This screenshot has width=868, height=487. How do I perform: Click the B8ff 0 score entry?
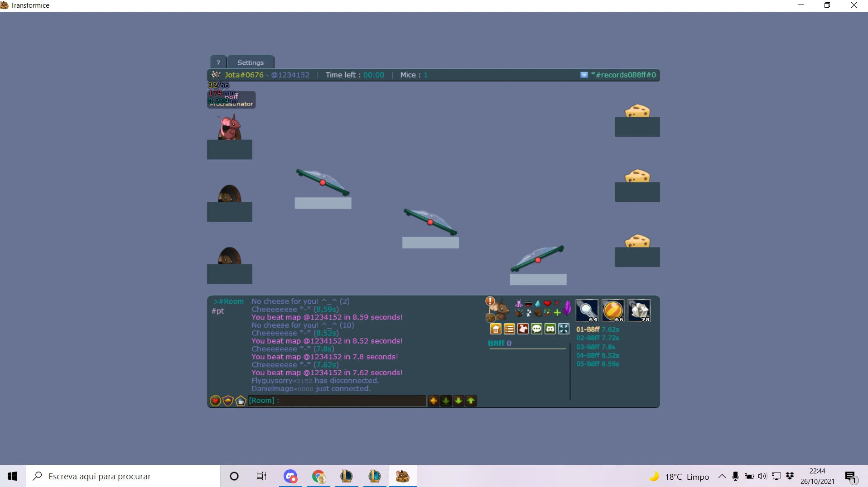click(500, 343)
